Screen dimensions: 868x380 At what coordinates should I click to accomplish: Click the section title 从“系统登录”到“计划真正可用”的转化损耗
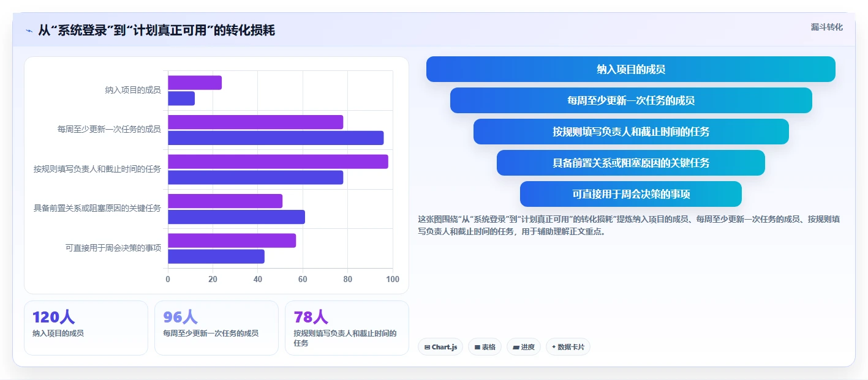point(156,31)
